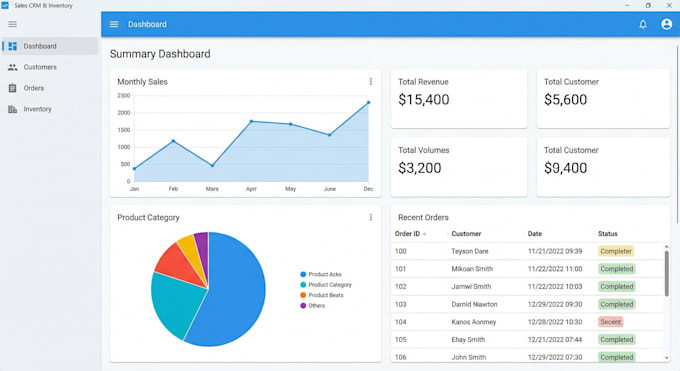Image resolution: width=680 pixels, height=371 pixels.
Task: Click the Recent Orders scrollbar thumb
Action: click(x=667, y=273)
